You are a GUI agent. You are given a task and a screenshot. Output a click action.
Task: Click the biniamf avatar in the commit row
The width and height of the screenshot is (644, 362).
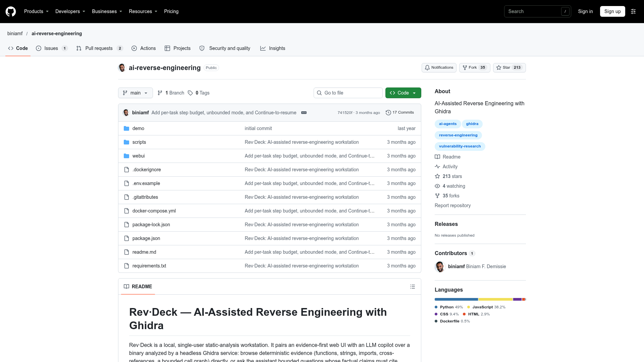(126, 113)
